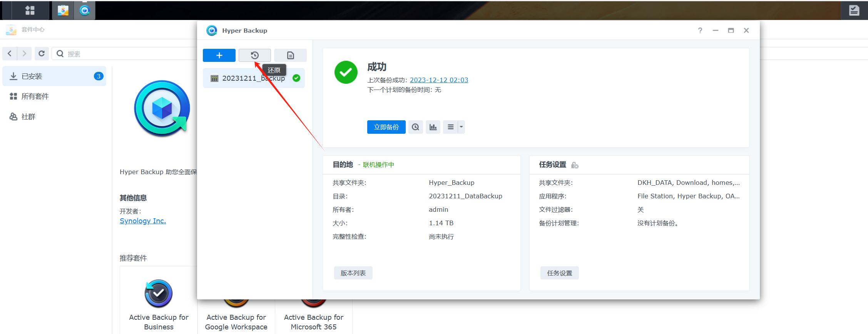Click the File Station, Hyper Backup applications value
Screen dimensions: 868x334
pos(688,196)
